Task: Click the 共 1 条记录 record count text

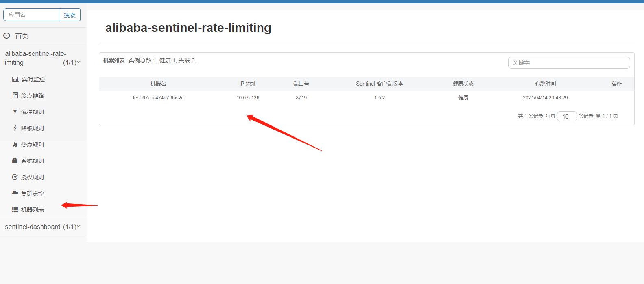Action: pos(530,116)
